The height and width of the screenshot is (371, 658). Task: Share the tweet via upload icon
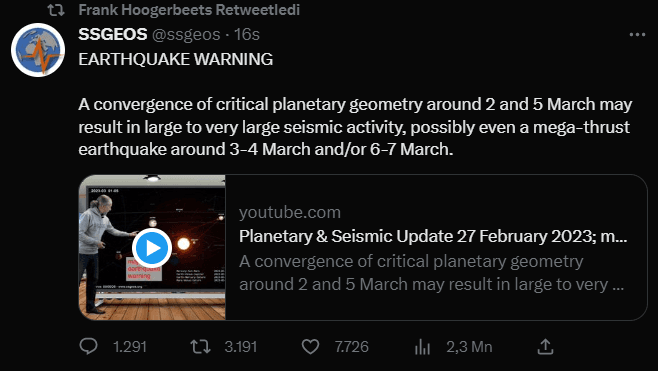pos(545,347)
